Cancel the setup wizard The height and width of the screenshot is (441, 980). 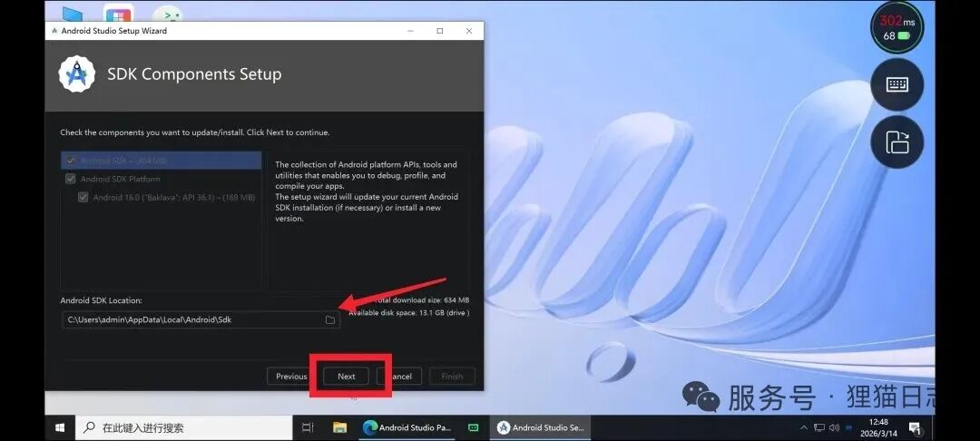(398, 376)
